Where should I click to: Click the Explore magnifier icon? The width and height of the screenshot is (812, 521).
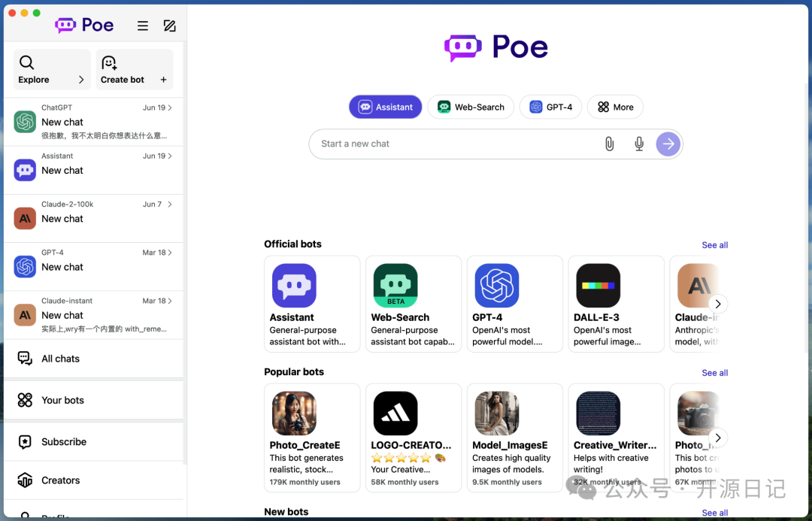[26, 62]
